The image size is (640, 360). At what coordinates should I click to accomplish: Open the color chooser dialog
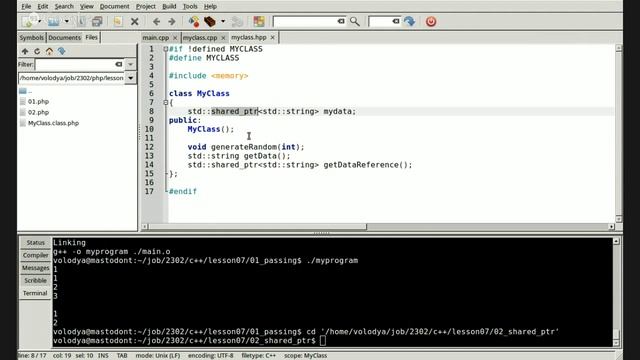[x=259, y=21]
